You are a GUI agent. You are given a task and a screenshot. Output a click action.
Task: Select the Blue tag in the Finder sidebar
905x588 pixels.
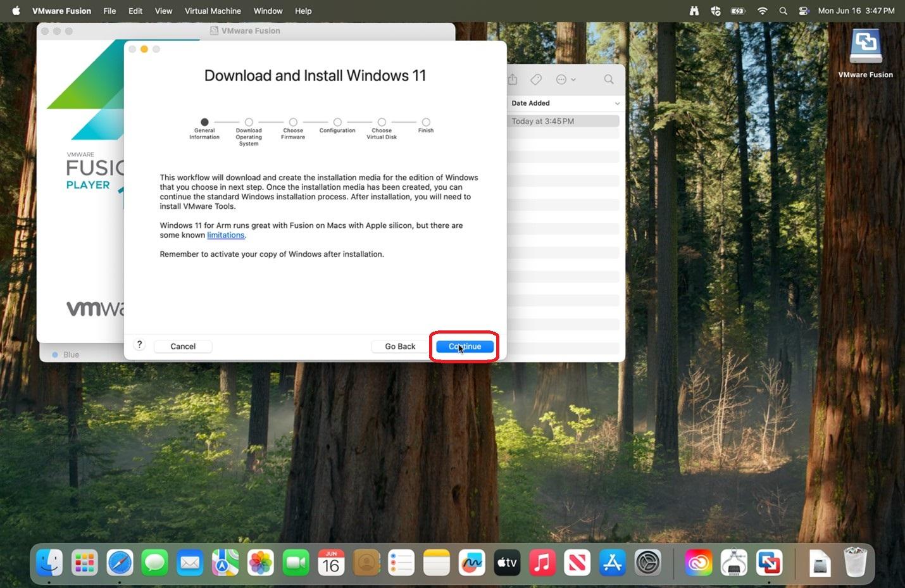pos(66,354)
